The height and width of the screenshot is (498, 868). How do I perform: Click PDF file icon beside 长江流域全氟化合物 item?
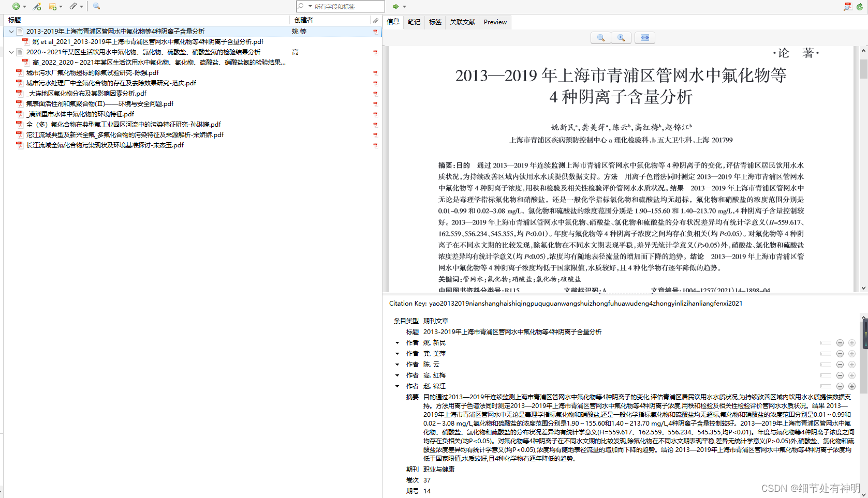point(19,145)
